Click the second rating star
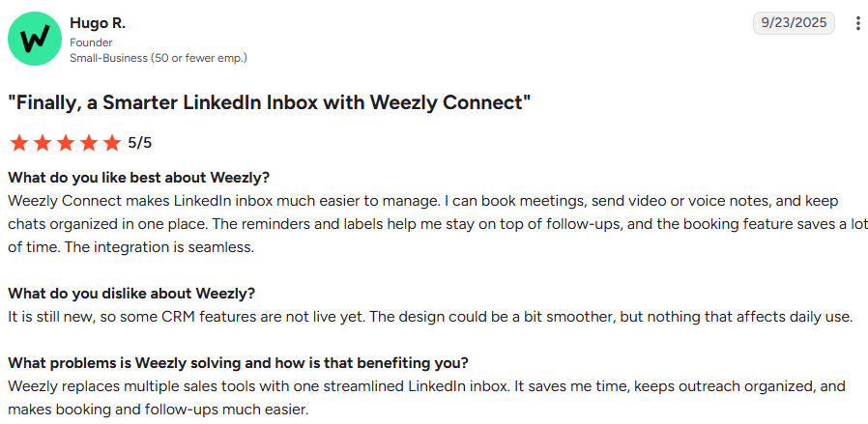Screen dimensions: 868x424 click(43, 143)
